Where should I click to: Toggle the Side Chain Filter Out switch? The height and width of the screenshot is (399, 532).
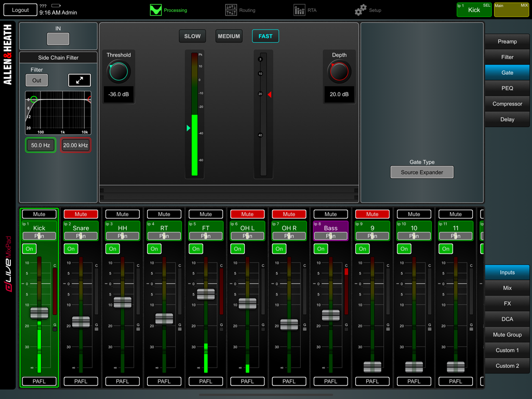[36, 80]
